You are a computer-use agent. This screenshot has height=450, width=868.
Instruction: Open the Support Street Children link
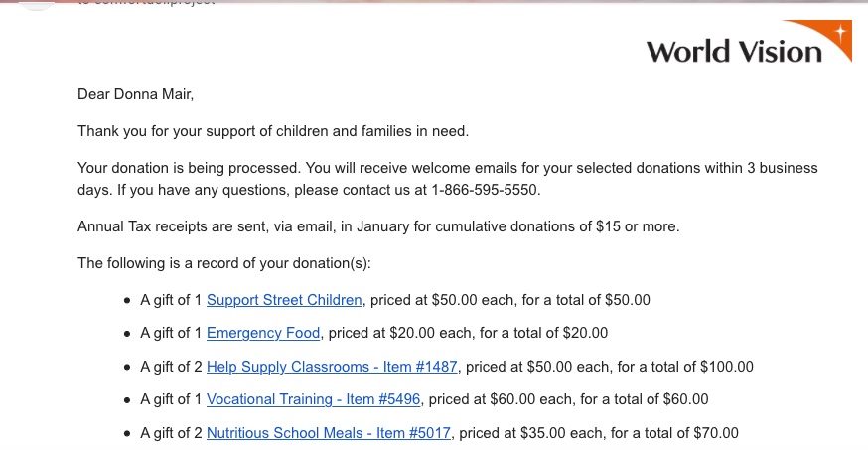[285, 300]
